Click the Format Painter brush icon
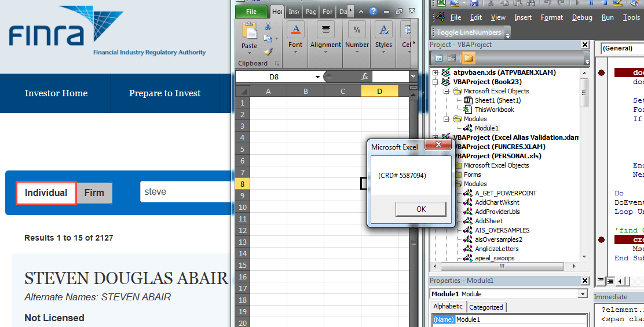This screenshot has width=644, height=327. tap(268, 52)
